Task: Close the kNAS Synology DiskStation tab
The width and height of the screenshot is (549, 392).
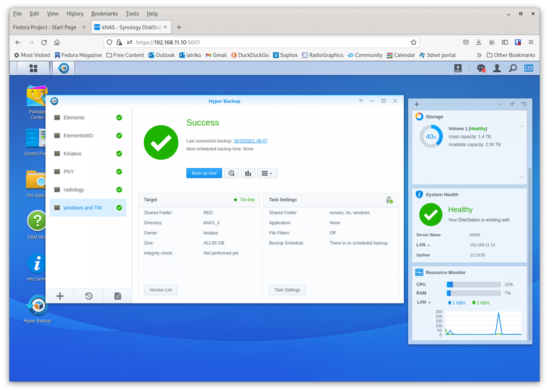Action: coord(165,27)
